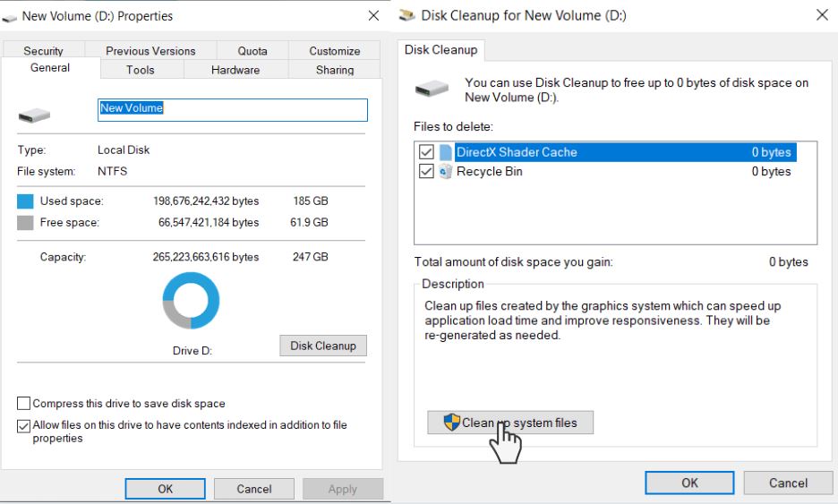
Task: Click the shield icon on Clean up button
Action: (451, 423)
